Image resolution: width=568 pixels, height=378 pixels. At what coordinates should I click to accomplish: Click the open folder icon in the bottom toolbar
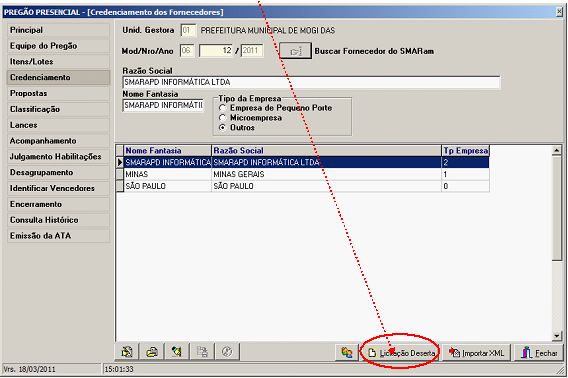click(x=152, y=351)
